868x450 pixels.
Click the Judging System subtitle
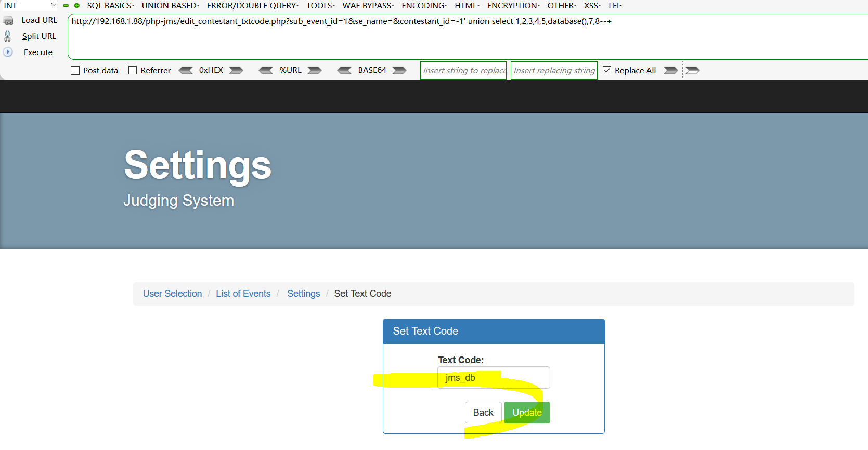178,201
